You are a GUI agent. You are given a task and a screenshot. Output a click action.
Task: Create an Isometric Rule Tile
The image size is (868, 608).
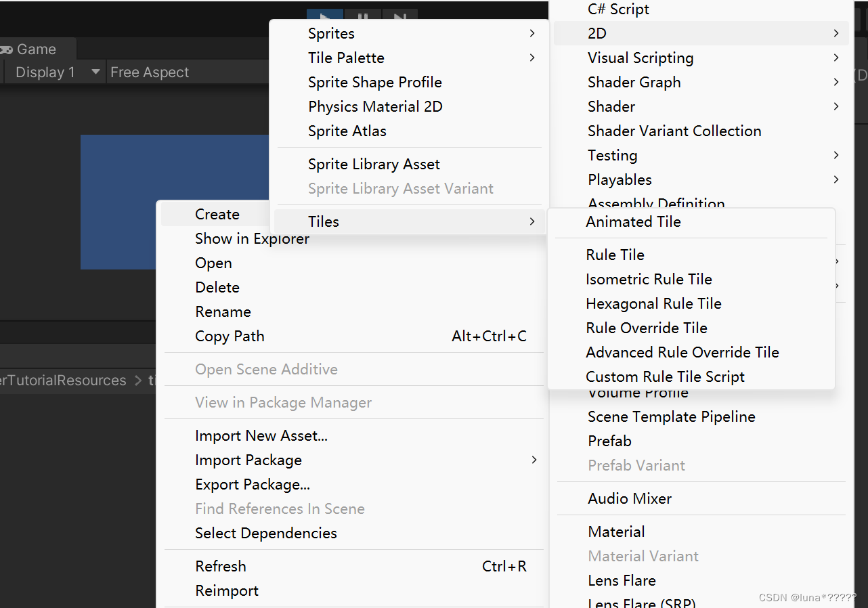(x=691, y=280)
